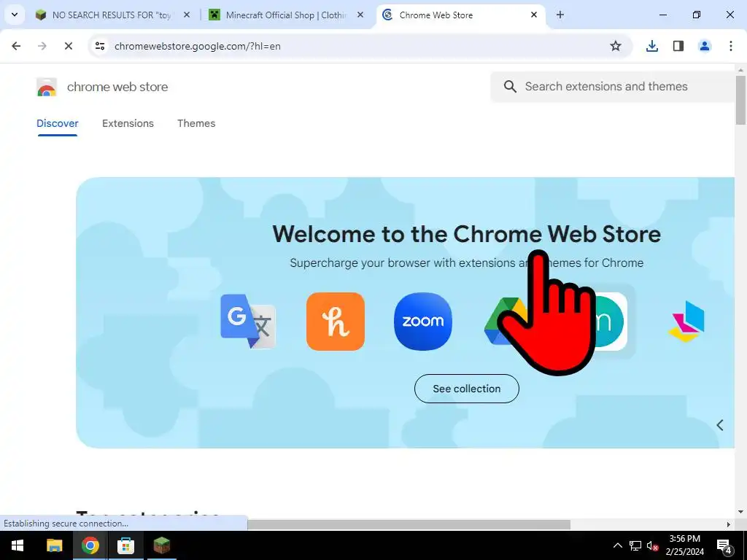Focus the Search extensions and themes field
The width and height of the screenshot is (747, 560).
coord(614,87)
